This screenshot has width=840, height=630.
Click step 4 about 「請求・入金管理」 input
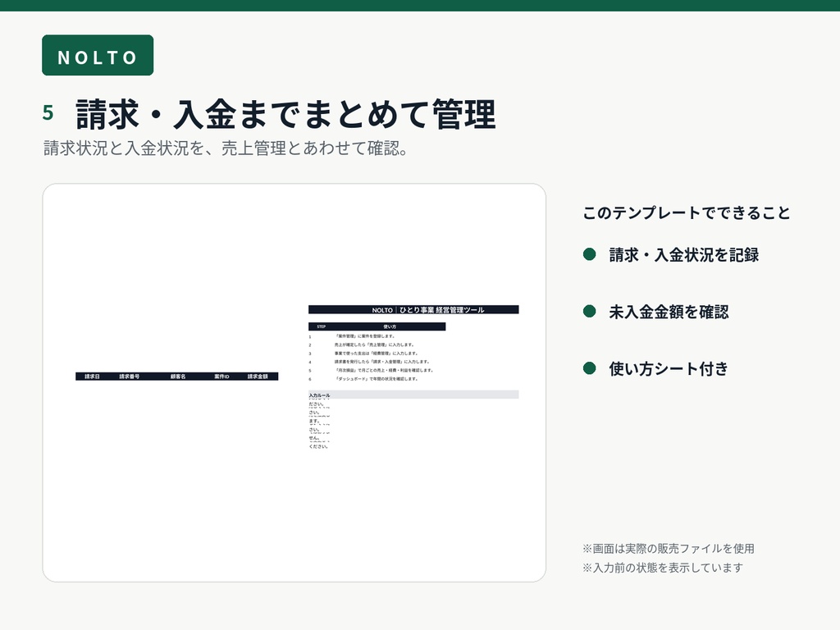pyautogui.click(x=382, y=362)
